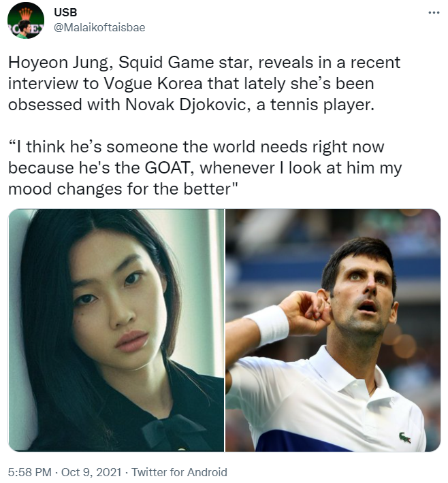This screenshot has height=483, width=448.
Task: View the right photo of the tennis player
Action: point(333,330)
